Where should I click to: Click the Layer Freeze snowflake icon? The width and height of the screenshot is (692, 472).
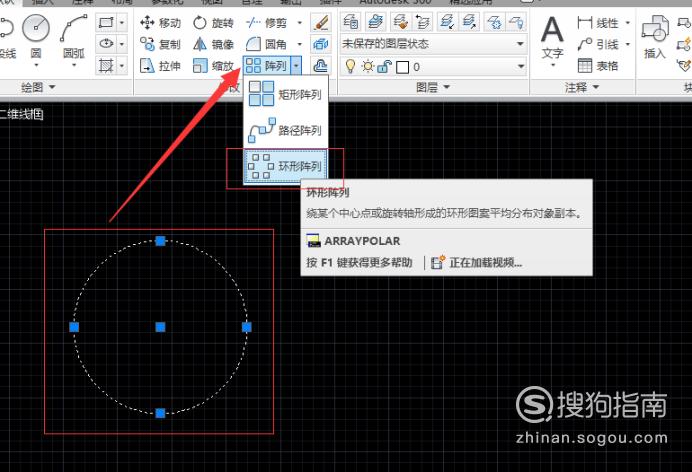[494, 22]
